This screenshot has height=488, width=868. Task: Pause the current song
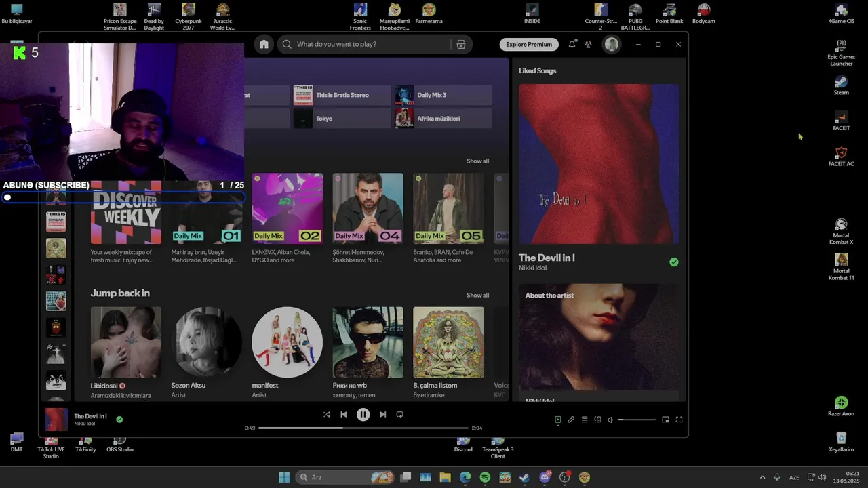click(363, 414)
